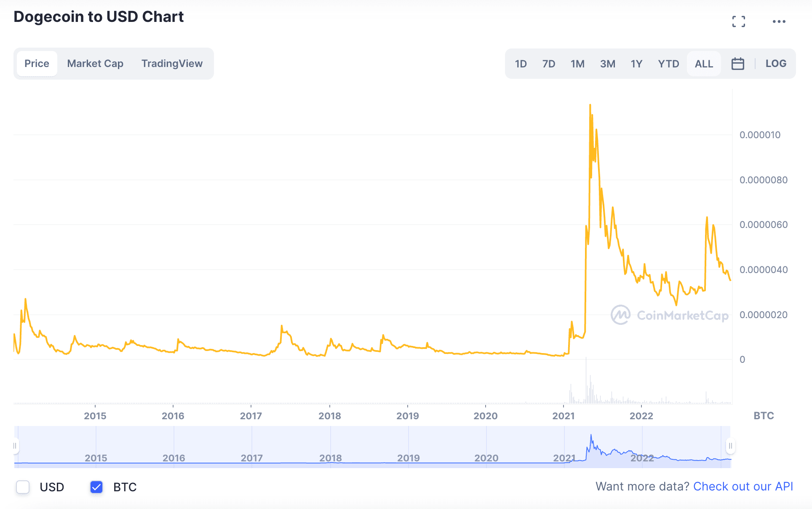Image resolution: width=812 pixels, height=509 pixels.
Task: Switch to the 1Y time range
Action: point(636,64)
